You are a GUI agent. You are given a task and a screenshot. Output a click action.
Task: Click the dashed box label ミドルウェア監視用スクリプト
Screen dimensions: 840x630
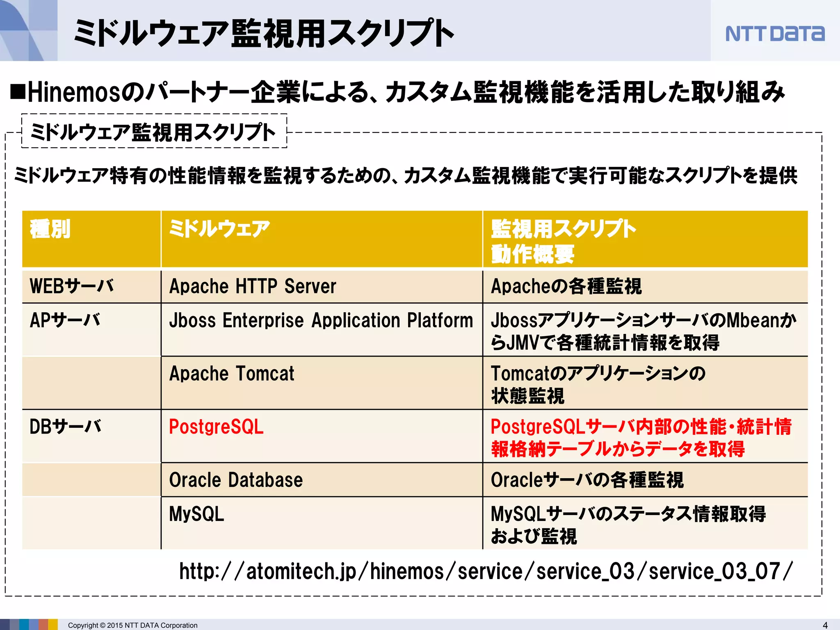154,131
